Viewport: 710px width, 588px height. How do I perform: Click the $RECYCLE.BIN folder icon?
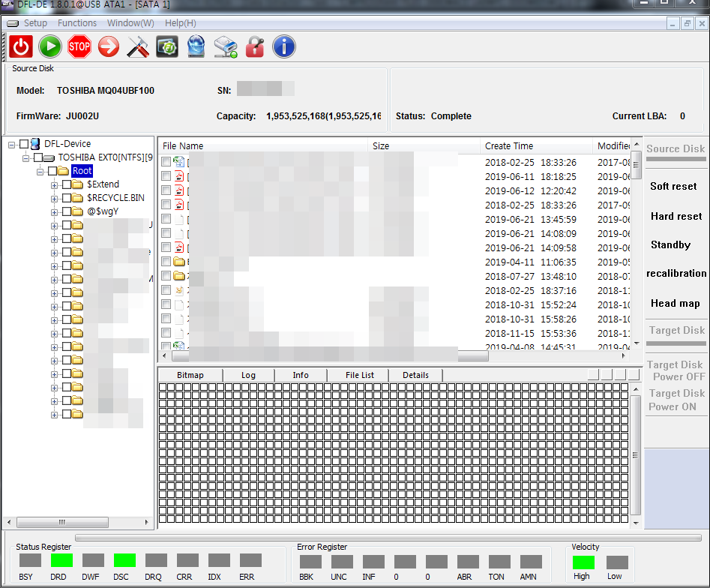click(78, 198)
